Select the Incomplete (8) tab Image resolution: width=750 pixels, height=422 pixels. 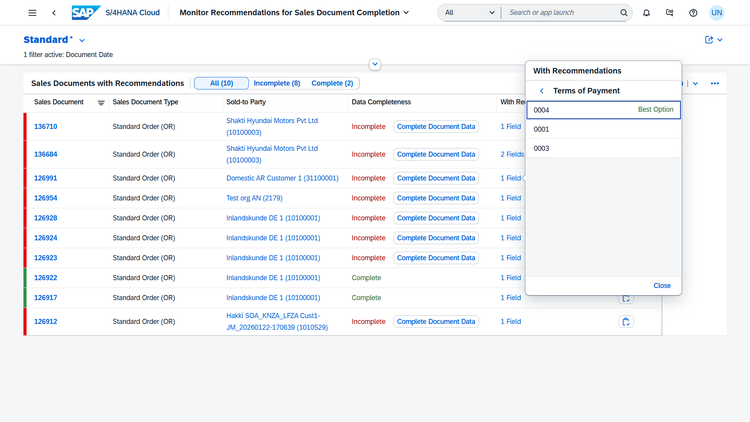point(276,83)
